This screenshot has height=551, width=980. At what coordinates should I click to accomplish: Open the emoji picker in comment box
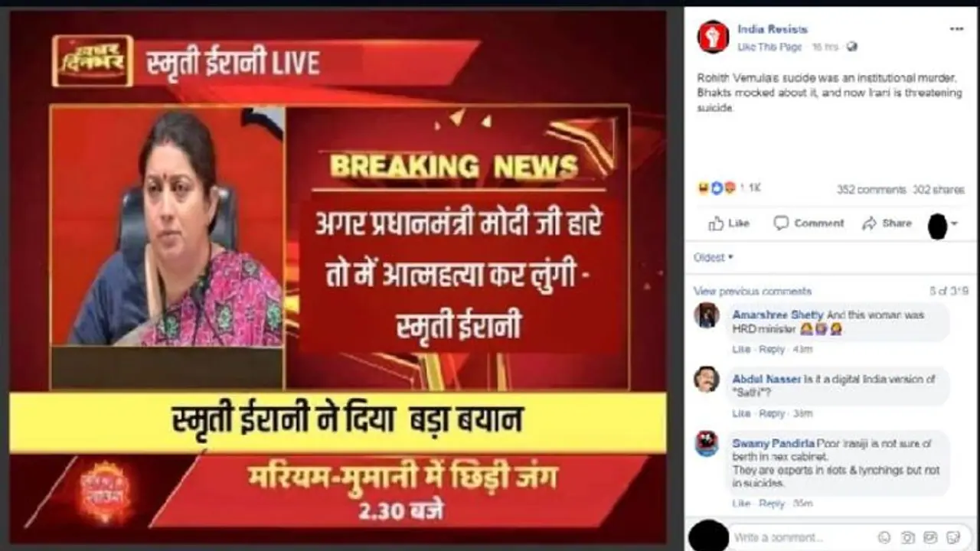click(884, 537)
